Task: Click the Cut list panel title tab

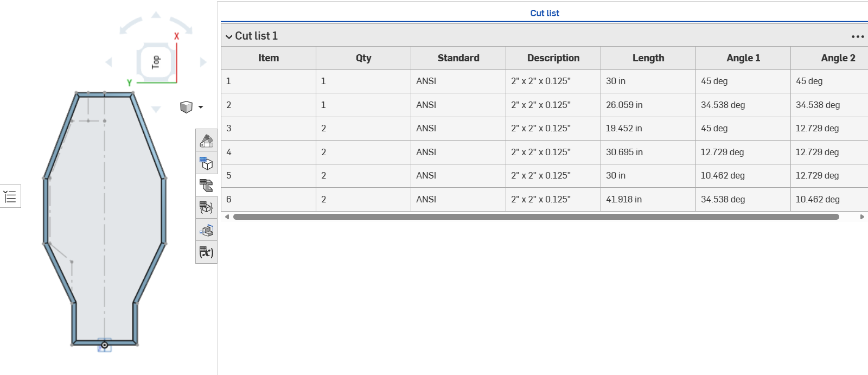Action: pyautogui.click(x=545, y=13)
